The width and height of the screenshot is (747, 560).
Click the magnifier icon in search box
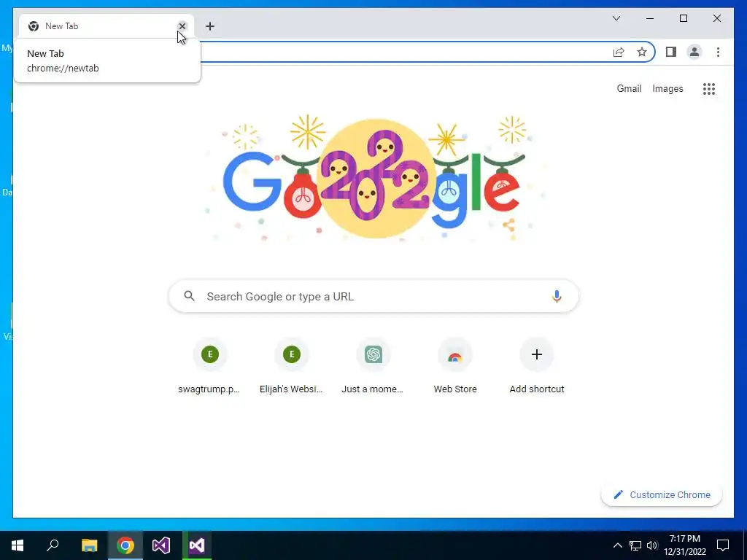[189, 296]
